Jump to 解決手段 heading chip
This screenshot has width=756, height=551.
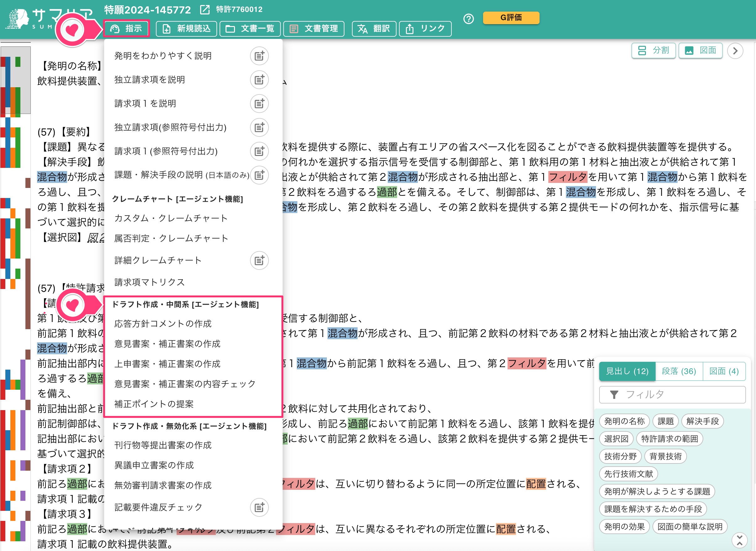tap(702, 421)
